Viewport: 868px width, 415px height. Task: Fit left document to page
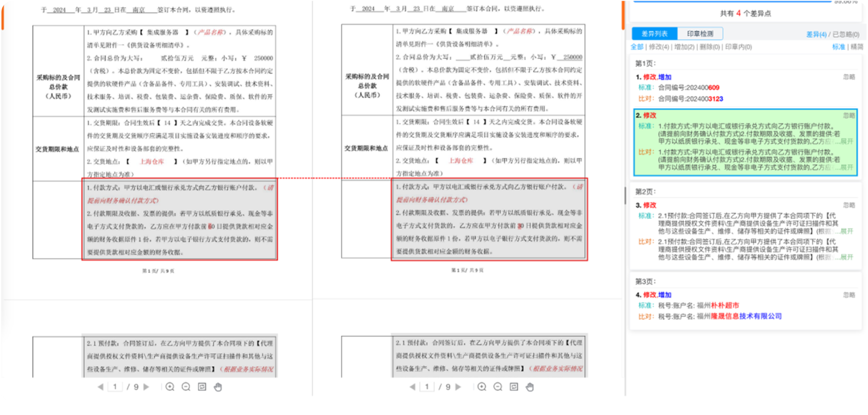202,387
